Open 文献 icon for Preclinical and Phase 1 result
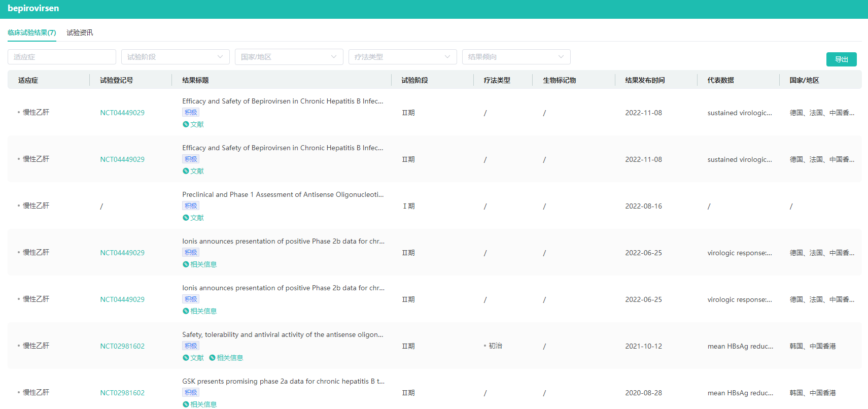This screenshot has height=409, width=868. point(186,218)
